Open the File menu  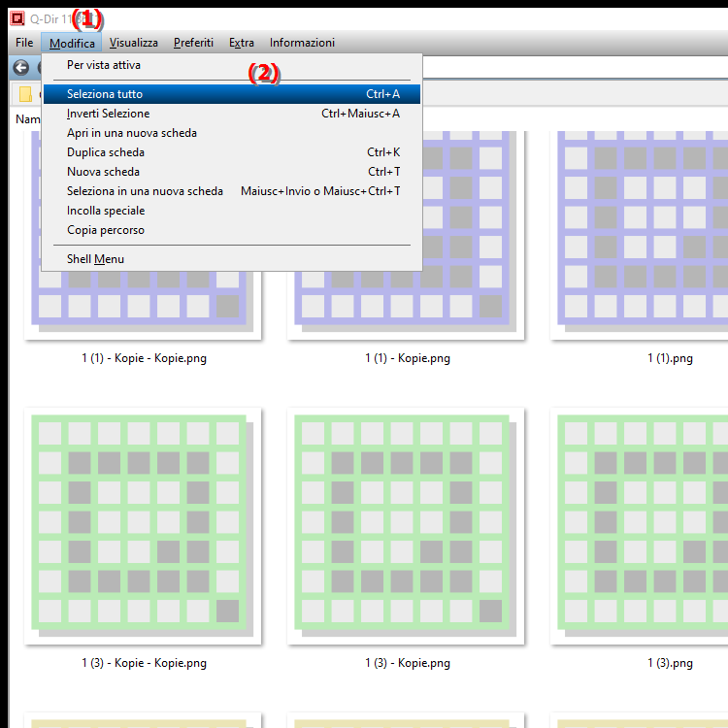[24, 43]
